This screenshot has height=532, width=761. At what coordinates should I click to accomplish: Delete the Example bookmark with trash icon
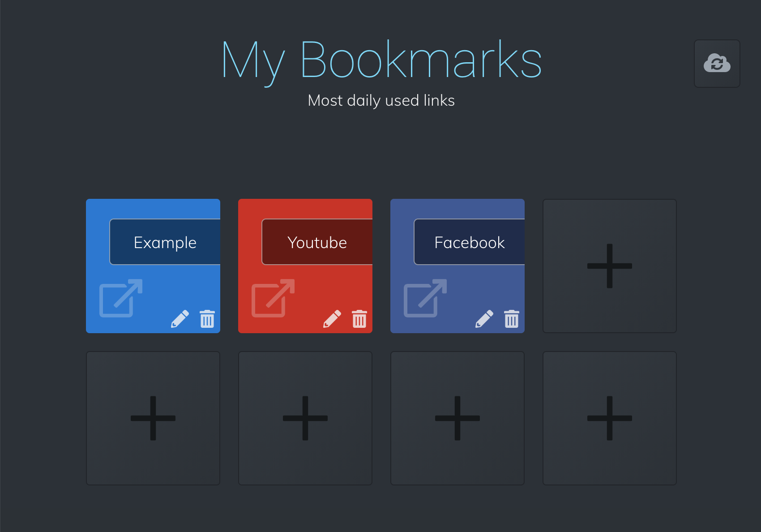[x=207, y=319]
